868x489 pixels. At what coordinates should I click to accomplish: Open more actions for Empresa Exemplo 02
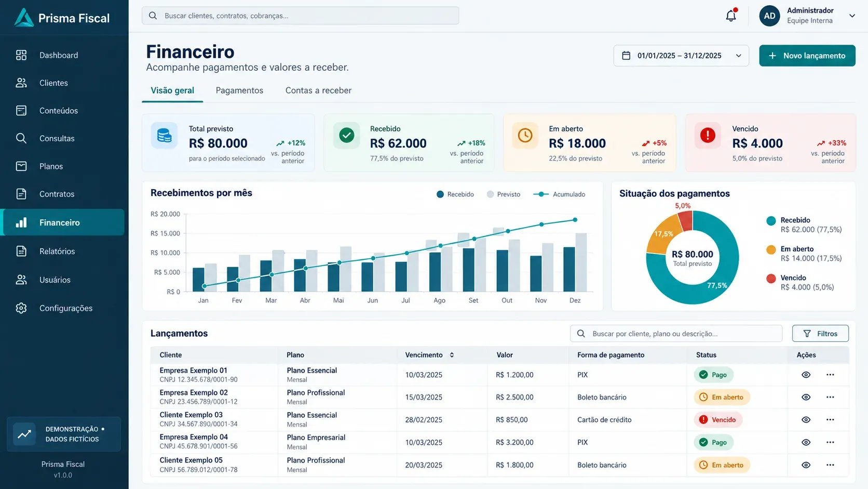point(830,397)
